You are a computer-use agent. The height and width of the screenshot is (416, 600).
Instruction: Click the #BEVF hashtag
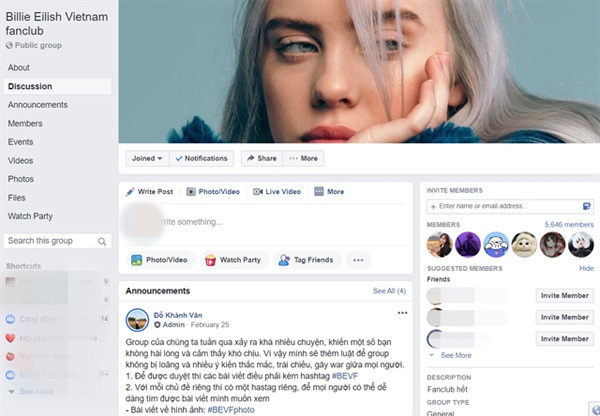(x=345, y=376)
